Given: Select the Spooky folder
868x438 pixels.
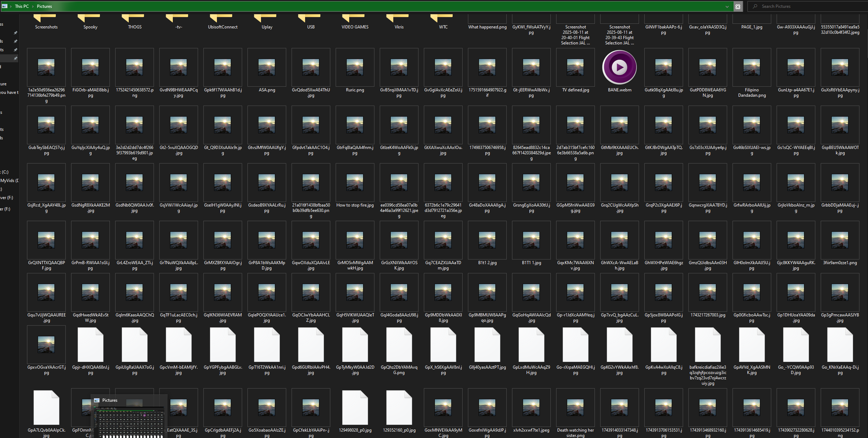Looking at the screenshot, I should 90,21.
